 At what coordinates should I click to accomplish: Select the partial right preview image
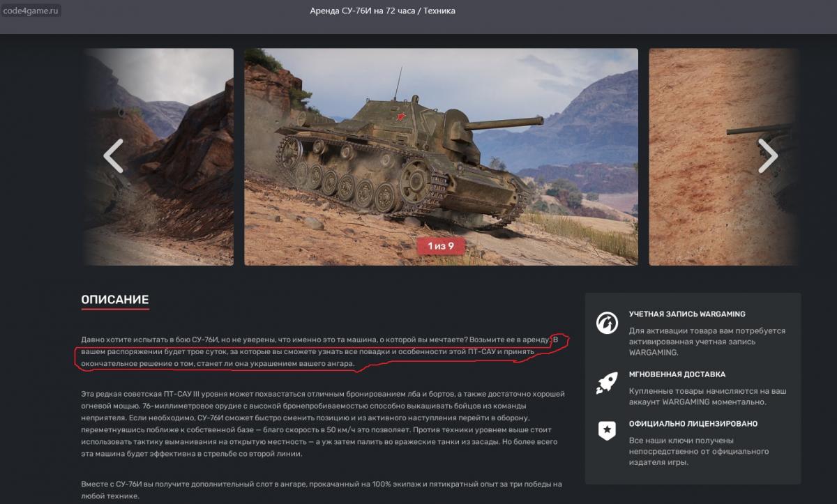(724, 157)
